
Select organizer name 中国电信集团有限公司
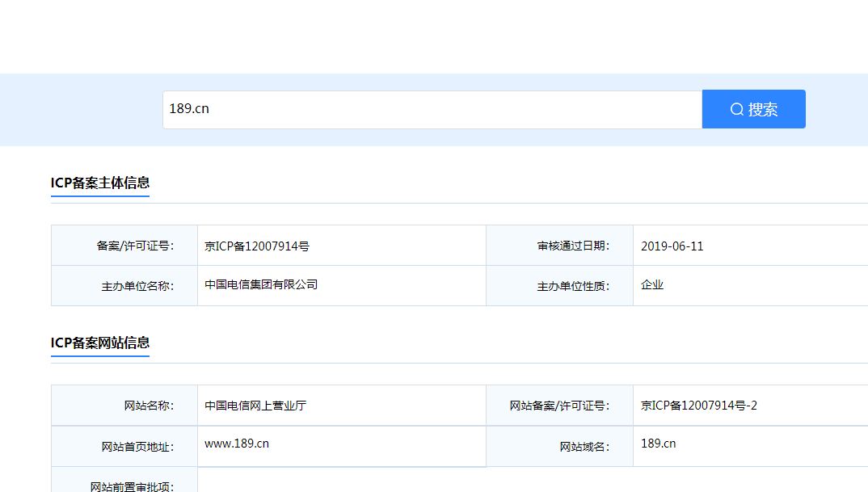tap(261, 284)
